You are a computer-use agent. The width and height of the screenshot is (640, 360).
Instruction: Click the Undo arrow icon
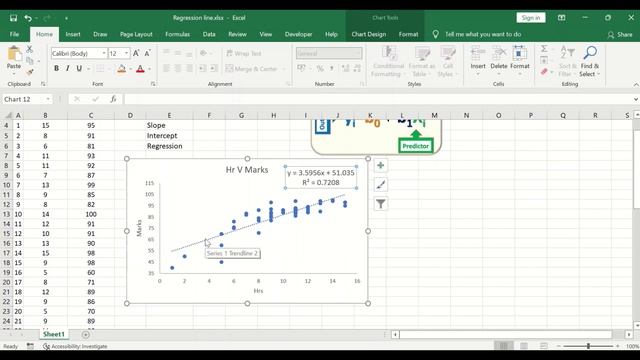point(28,18)
